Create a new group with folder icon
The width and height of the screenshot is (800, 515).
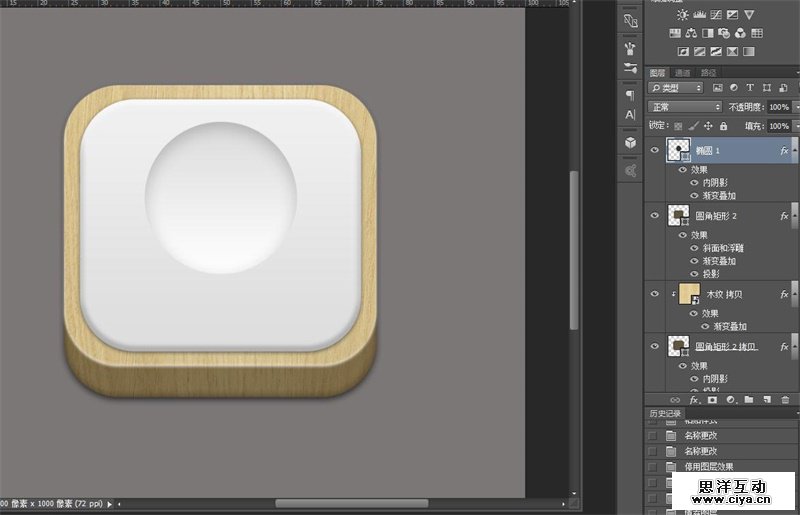pos(748,400)
